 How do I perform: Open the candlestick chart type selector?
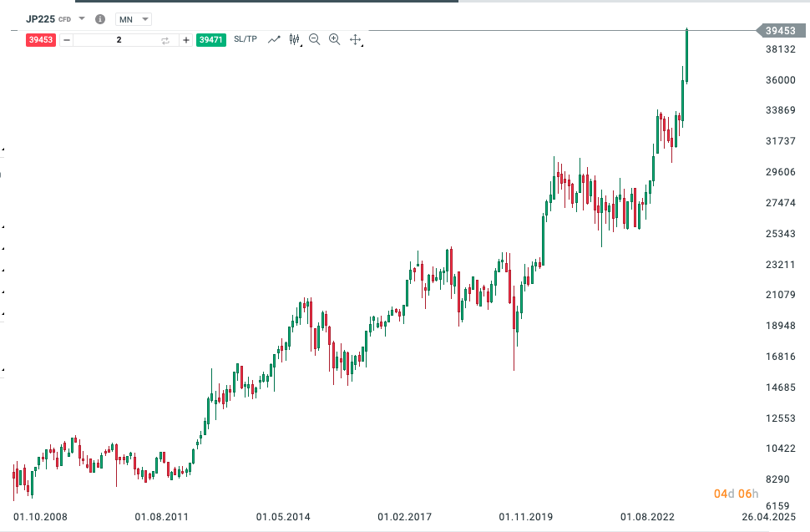294,39
